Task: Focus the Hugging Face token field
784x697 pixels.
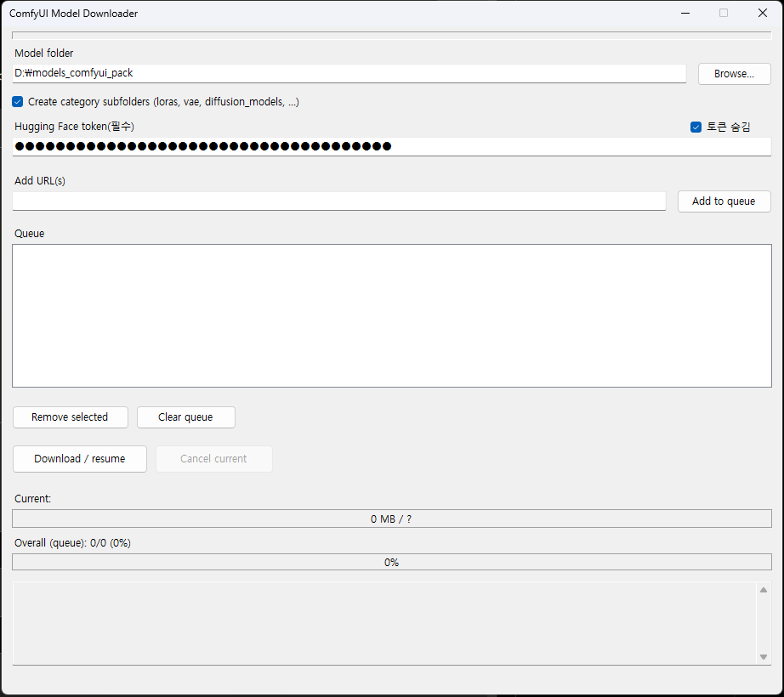Action: 391,146
